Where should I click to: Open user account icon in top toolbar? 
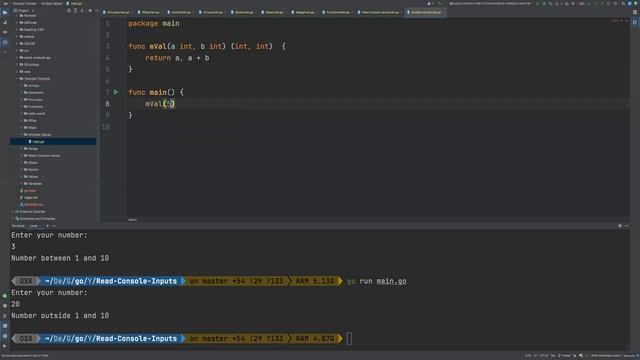(x=429, y=3)
